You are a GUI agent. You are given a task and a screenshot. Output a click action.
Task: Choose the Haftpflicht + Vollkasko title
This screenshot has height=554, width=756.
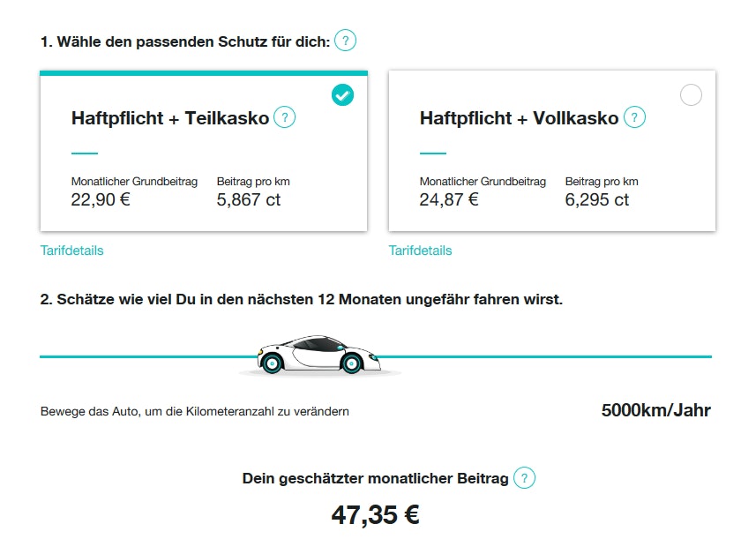(519, 118)
